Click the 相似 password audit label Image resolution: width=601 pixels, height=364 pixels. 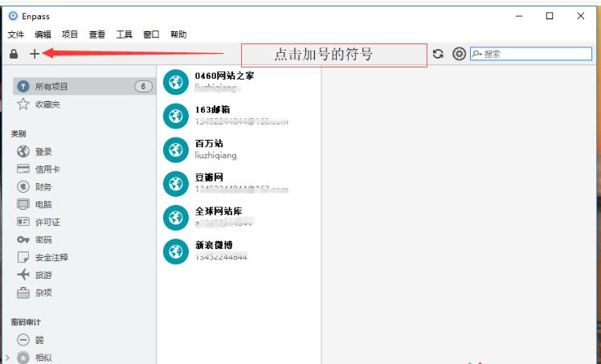pyautogui.click(x=43, y=358)
